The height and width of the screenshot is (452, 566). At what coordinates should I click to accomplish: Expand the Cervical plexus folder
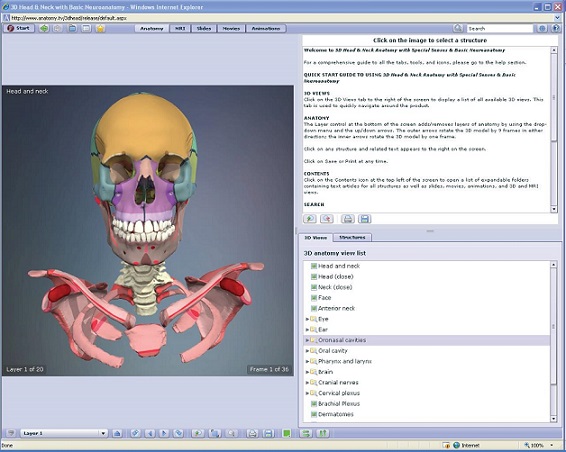click(x=307, y=393)
